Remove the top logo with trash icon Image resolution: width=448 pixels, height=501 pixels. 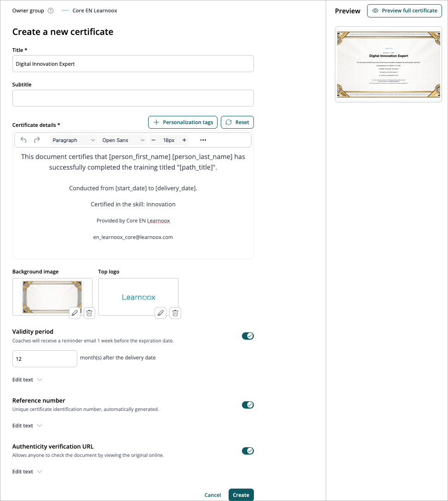click(175, 313)
